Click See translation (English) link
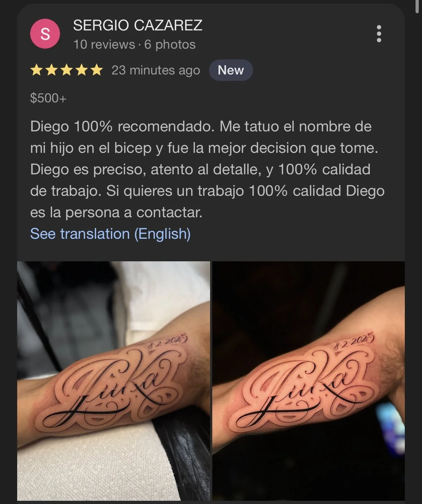Viewport: 422px width, 504px height. [110, 234]
